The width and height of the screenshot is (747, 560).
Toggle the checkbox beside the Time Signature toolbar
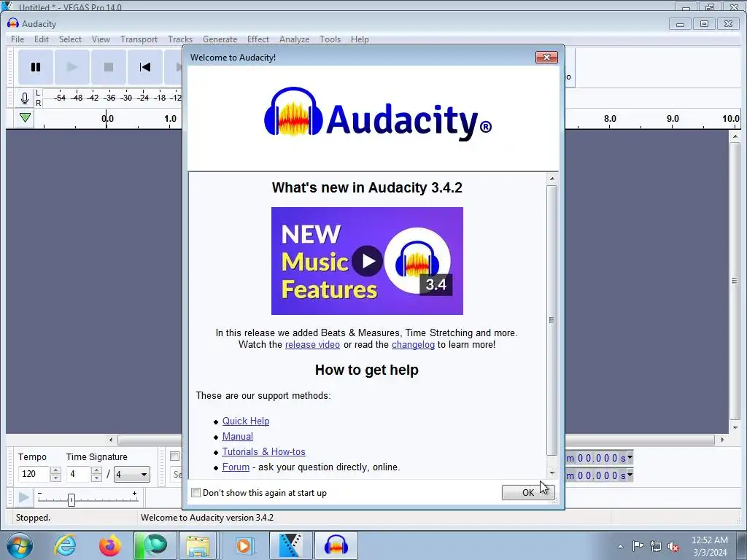[x=175, y=456]
